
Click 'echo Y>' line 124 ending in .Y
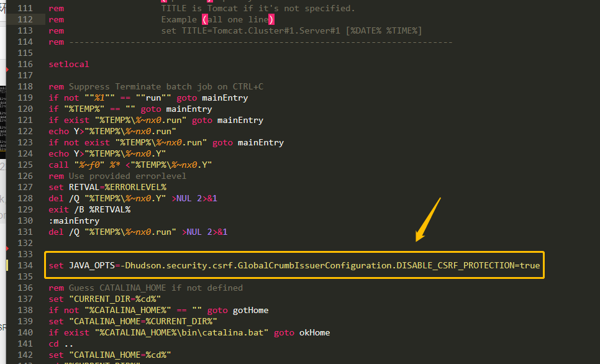[x=107, y=153]
